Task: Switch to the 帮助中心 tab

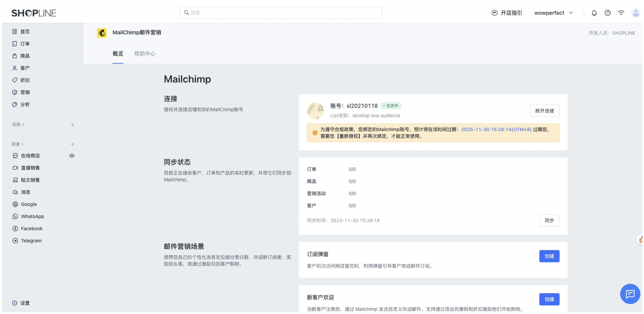Action: 145,53
